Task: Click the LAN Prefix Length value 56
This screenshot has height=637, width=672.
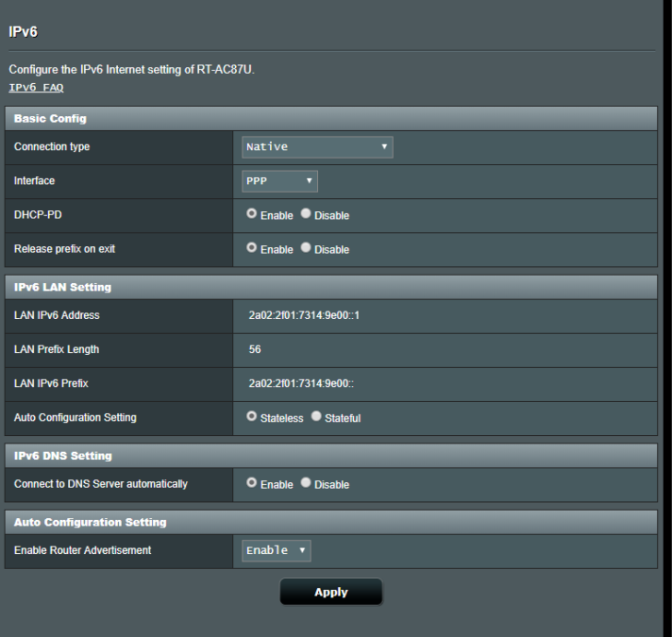Action: click(255, 349)
